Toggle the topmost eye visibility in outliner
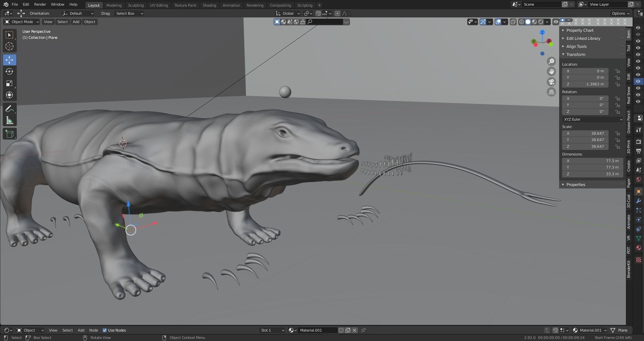 point(638,28)
